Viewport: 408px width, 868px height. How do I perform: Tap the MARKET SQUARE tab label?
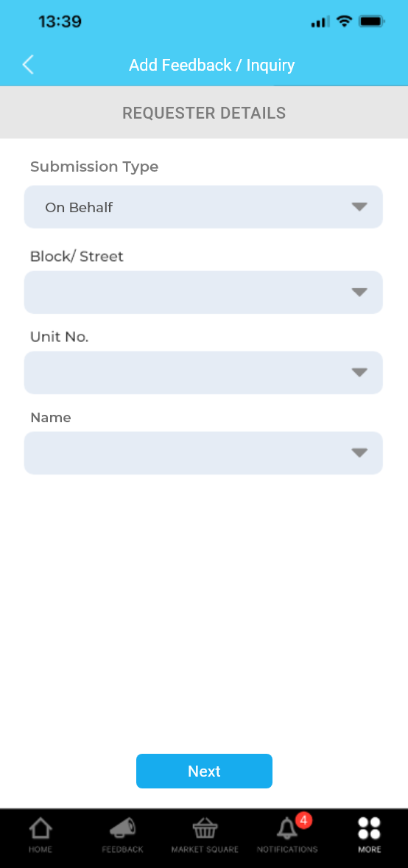pyautogui.click(x=205, y=849)
